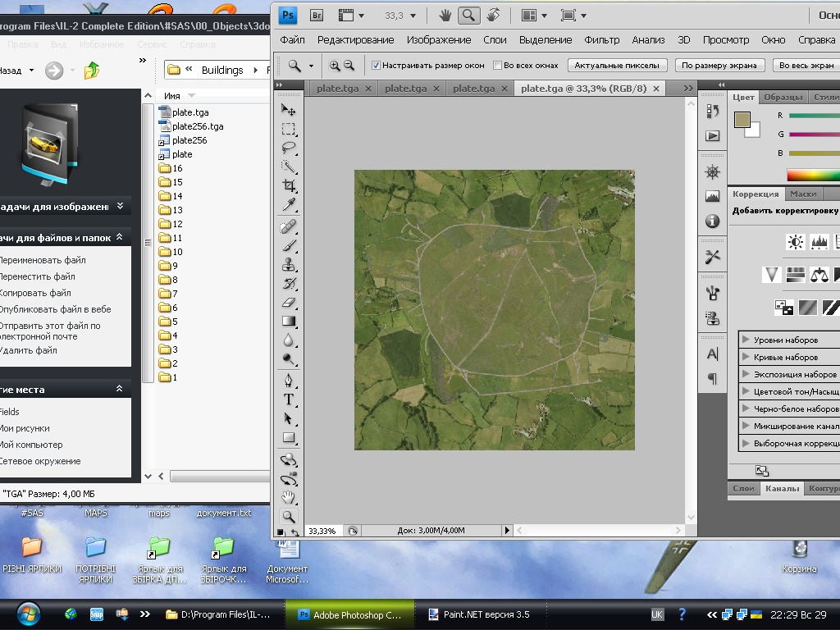
Task: Enable the 'Во всех окнах' checkbox
Action: pos(498,66)
